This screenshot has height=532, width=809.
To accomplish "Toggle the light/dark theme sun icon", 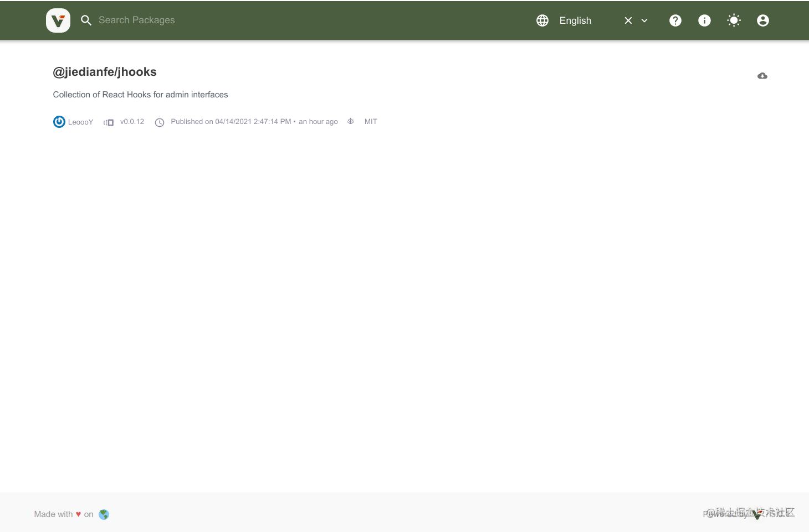I will point(734,20).
